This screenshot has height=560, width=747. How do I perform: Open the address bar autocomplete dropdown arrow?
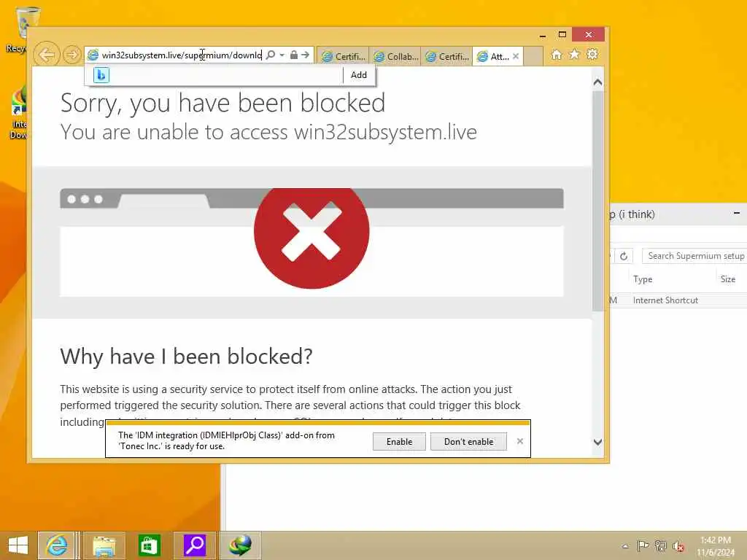282,55
